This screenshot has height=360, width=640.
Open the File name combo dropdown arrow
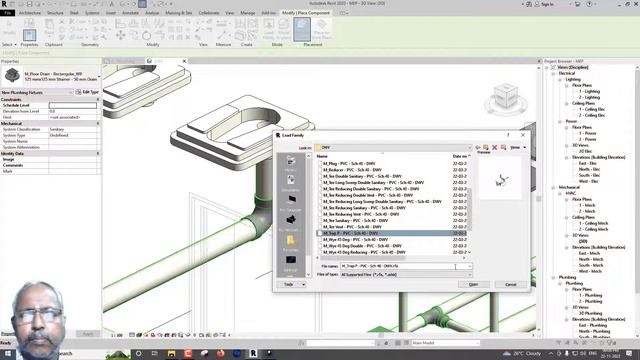click(x=469, y=266)
